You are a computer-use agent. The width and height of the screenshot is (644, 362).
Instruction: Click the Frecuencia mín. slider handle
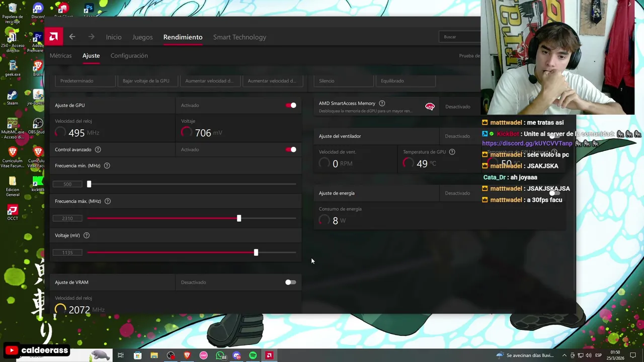pyautogui.click(x=89, y=184)
